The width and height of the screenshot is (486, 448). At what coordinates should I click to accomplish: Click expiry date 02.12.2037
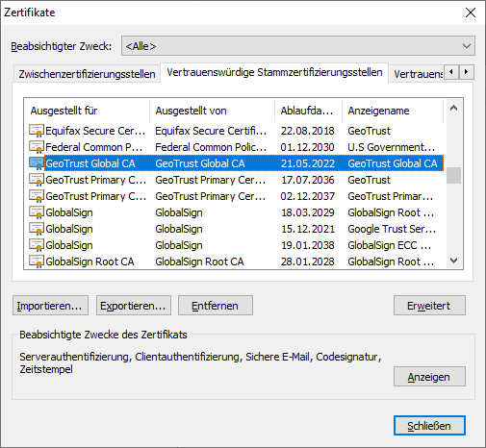coord(307,196)
